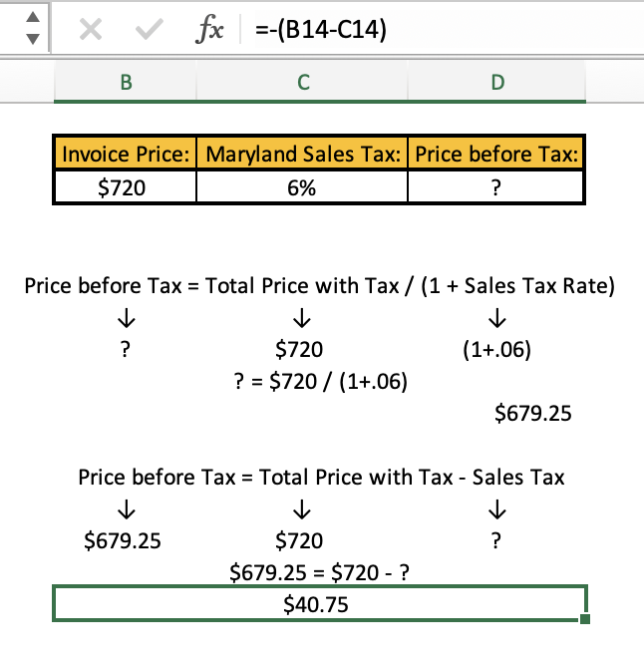Select the "Price before Tax:" header cell
The width and height of the screenshot is (644, 672).
[496, 156]
